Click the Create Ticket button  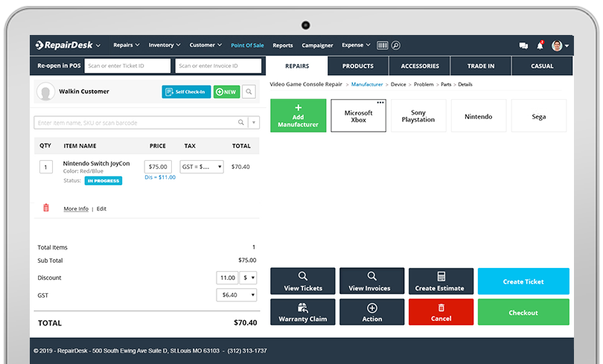(x=523, y=281)
